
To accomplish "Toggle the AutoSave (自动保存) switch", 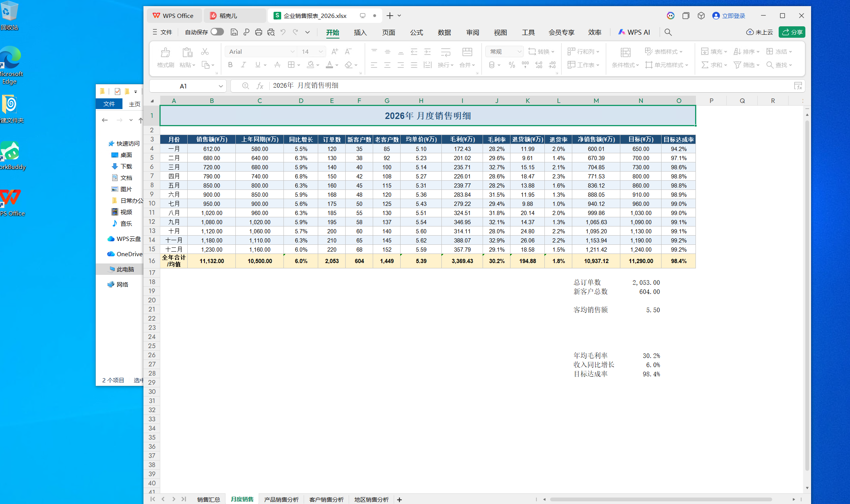I will point(217,32).
